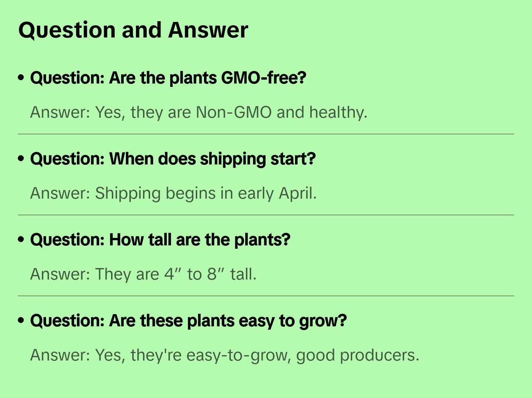Viewport: 532px width, 398px height.
Task: Click the answer 'Shipping begins in early April'
Action: 173,193
